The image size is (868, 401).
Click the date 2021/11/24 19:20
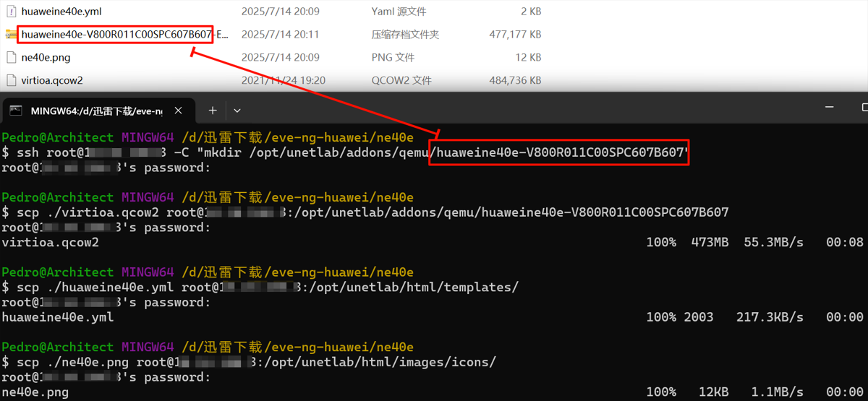tap(283, 80)
